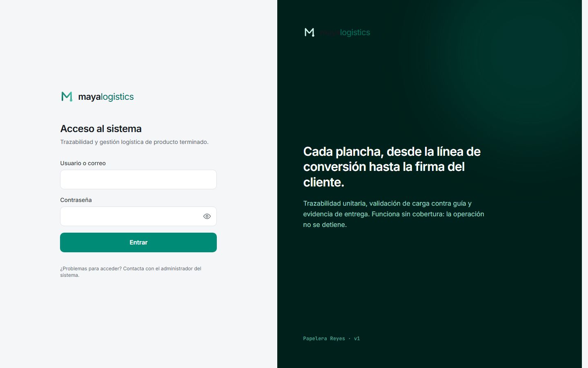This screenshot has height=368, width=588.
Task: Click the 'Acceso al sistema' heading
Action: pyautogui.click(x=101, y=129)
